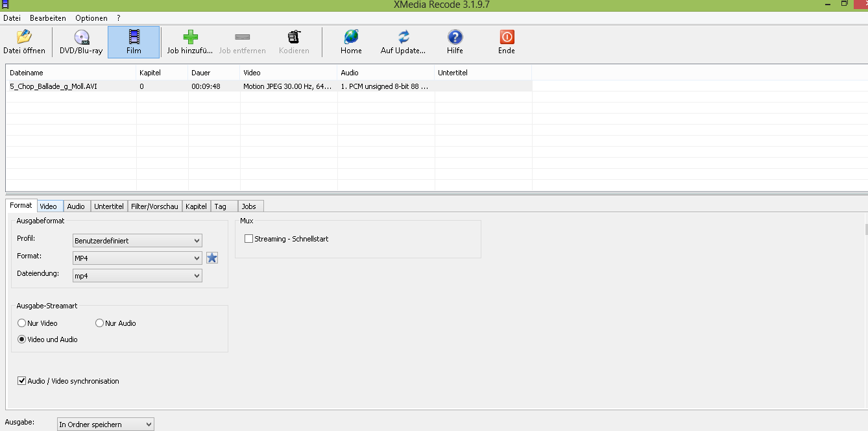Screen dimensions: 868x431
Task: Start encoding with Kodieren
Action: coord(294,42)
